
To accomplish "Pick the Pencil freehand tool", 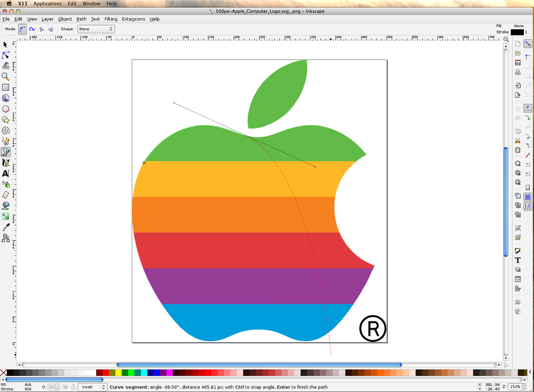I will [5, 141].
